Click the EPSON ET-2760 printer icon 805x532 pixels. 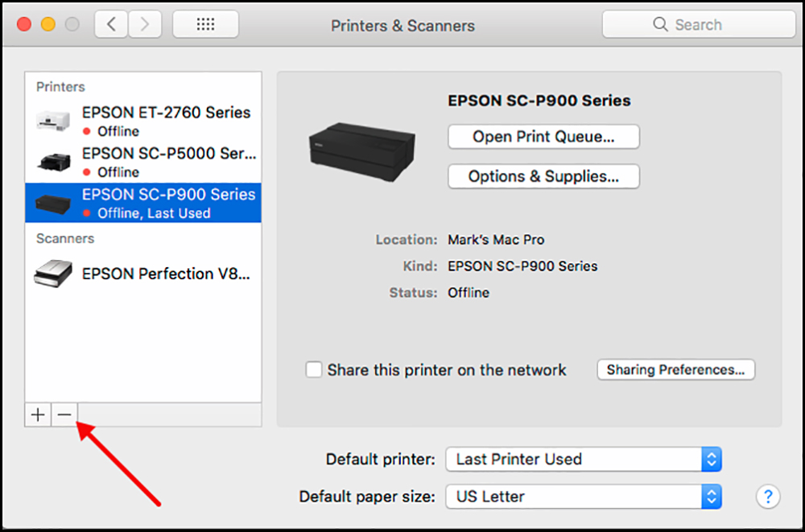tap(53, 122)
